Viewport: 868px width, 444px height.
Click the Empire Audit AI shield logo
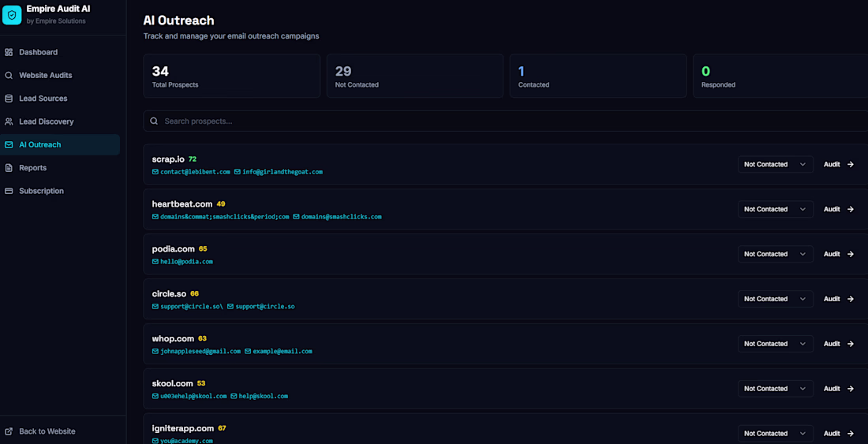12,15
